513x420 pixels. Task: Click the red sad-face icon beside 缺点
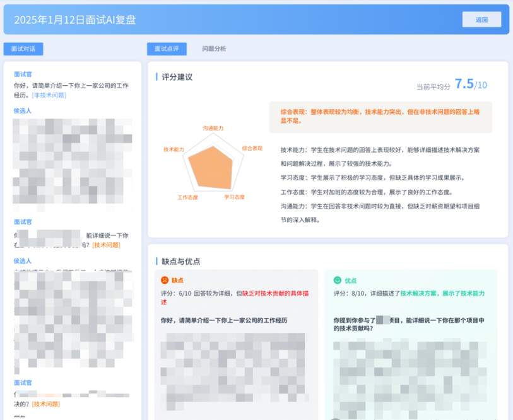(x=164, y=280)
